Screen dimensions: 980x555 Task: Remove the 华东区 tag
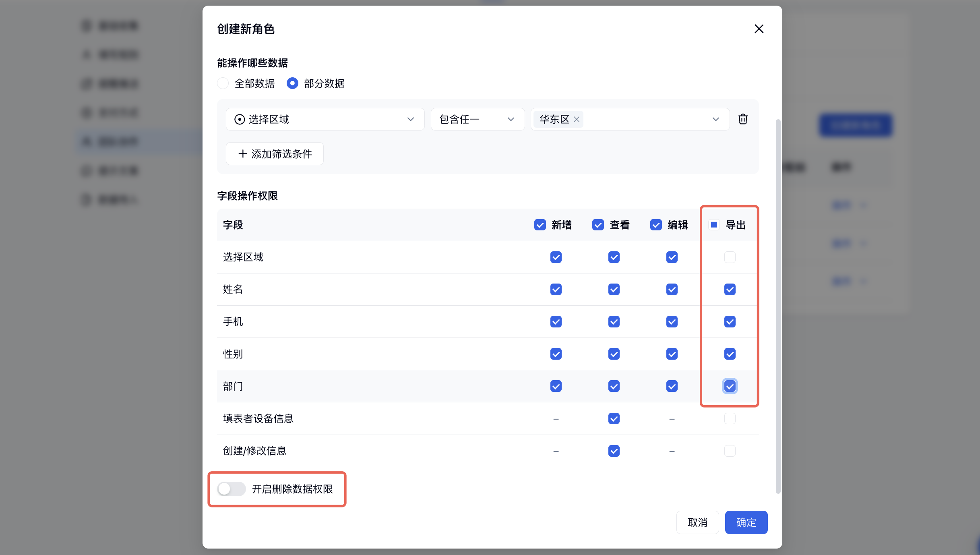tap(577, 120)
